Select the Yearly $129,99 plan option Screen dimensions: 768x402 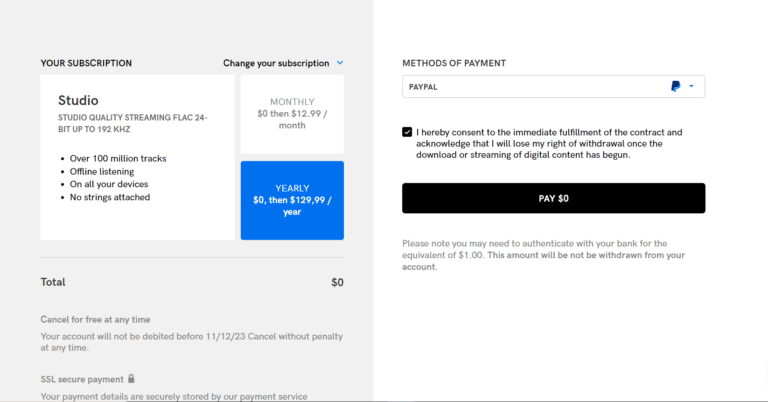coord(292,200)
